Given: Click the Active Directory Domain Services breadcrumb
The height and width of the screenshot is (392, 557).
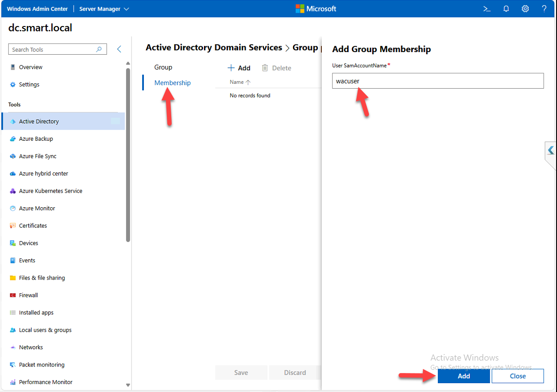Looking at the screenshot, I should point(214,48).
